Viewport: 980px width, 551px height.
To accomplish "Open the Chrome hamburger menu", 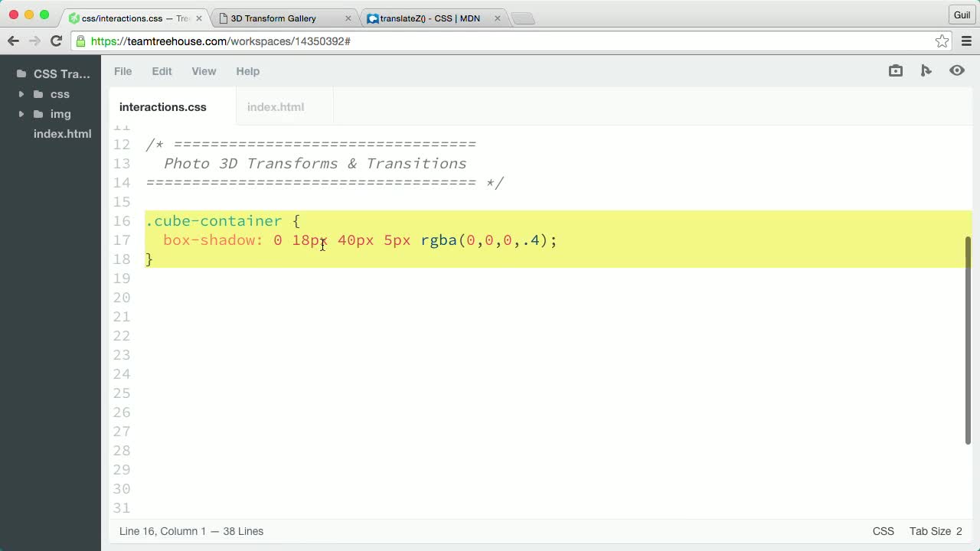I will [x=966, y=41].
